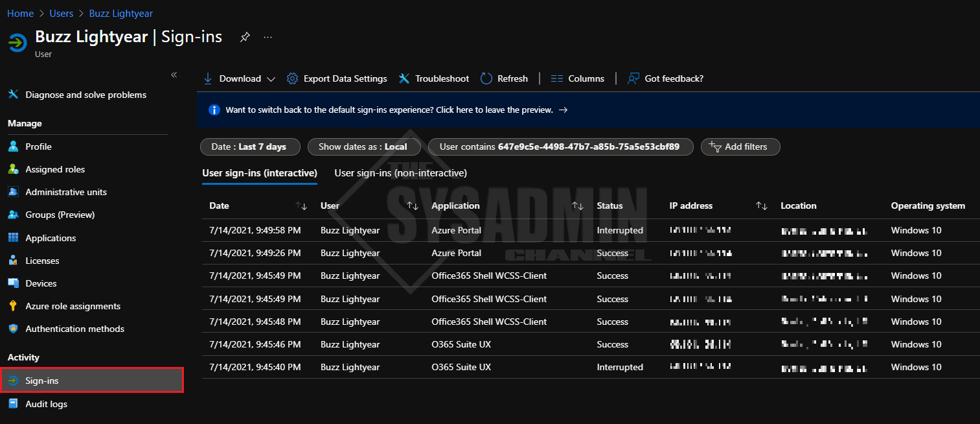Click the Diagnose and solve problems wrench icon

click(x=13, y=95)
